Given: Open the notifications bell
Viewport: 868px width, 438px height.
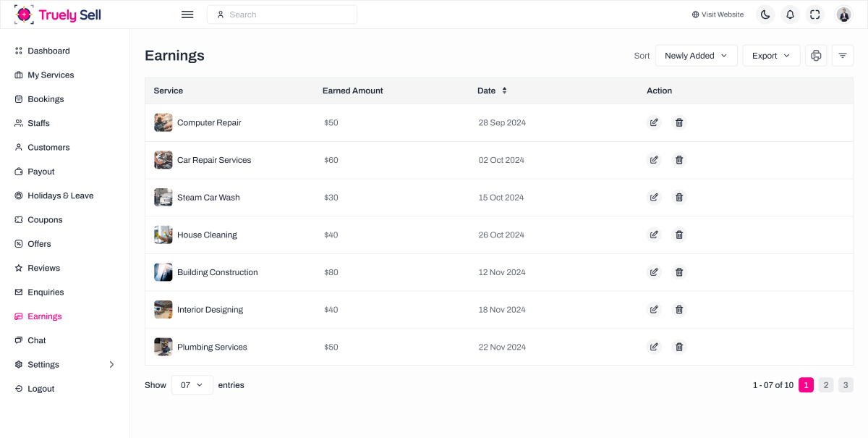Looking at the screenshot, I should (790, 14).
